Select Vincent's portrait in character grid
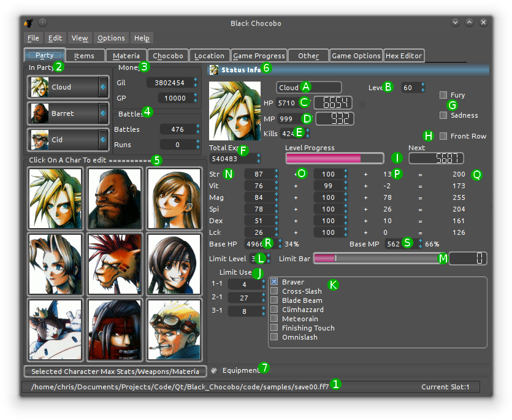512x420 pixels. [x=115, y=330]
